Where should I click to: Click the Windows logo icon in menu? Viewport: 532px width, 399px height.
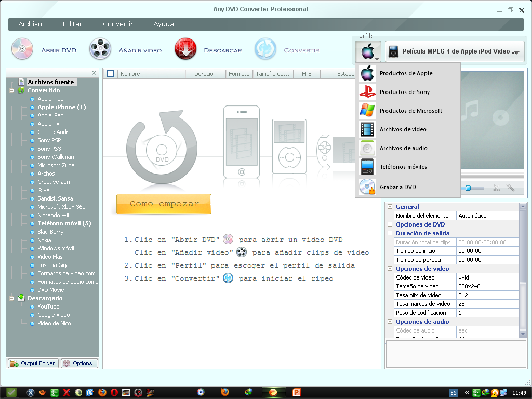(x=367, y=110)
